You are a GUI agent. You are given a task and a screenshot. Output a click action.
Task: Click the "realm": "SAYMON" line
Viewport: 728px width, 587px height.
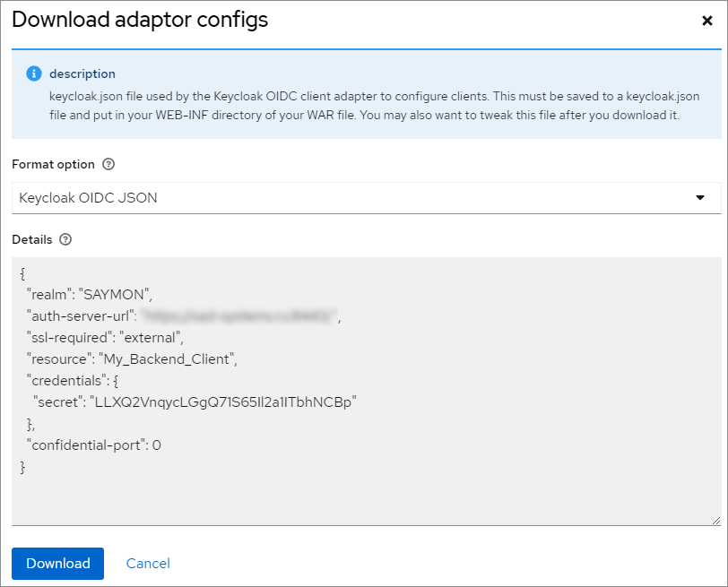click(x=89, y=295)
